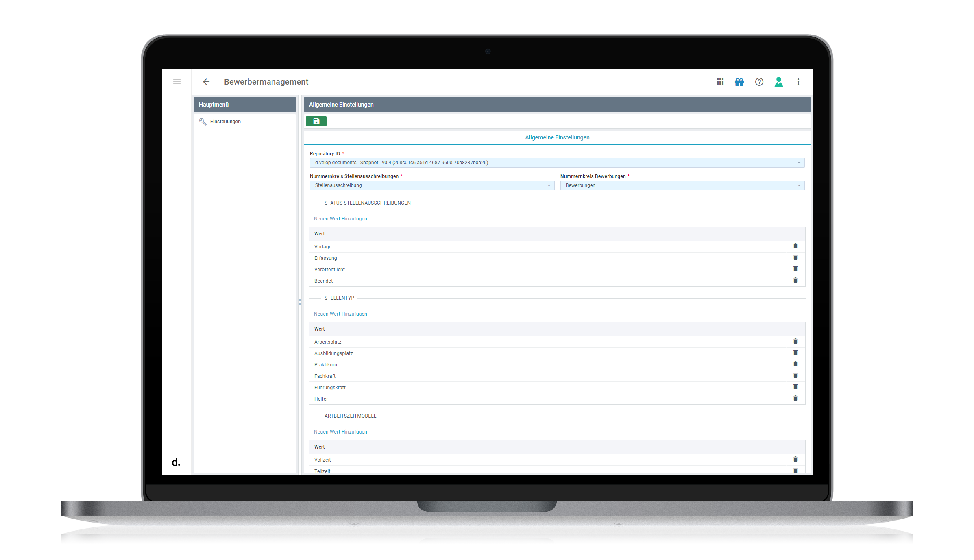The height and width of the screenshot is (560, 974).
Task: Open Einstellungen in the Hauptmenü
Action: pyautogui.click(x=225, y=122)
